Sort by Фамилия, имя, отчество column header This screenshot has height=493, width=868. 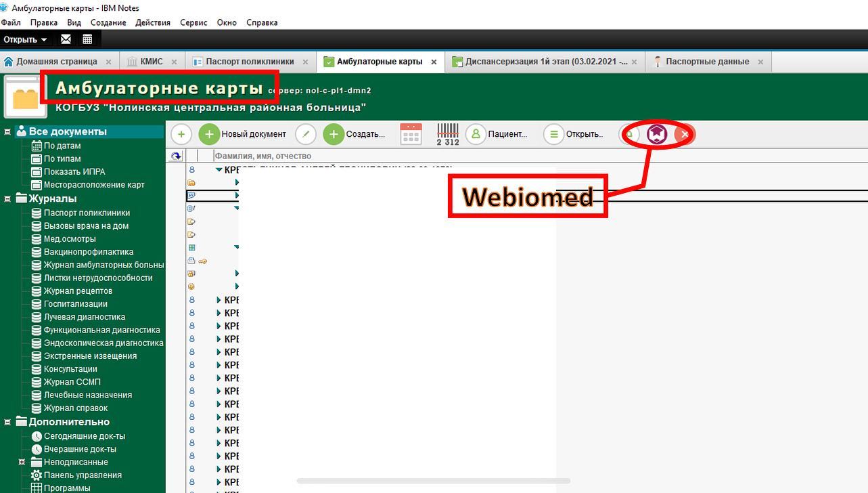[263, 156]
